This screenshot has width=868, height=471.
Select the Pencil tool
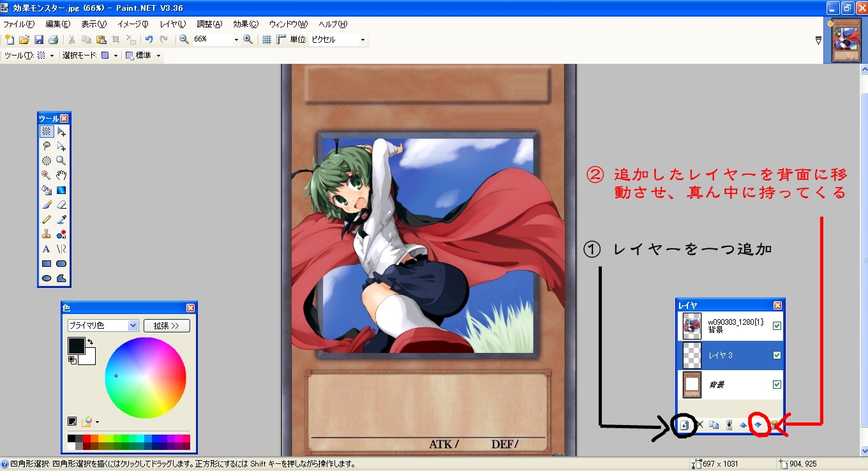[x=47, y=220]
